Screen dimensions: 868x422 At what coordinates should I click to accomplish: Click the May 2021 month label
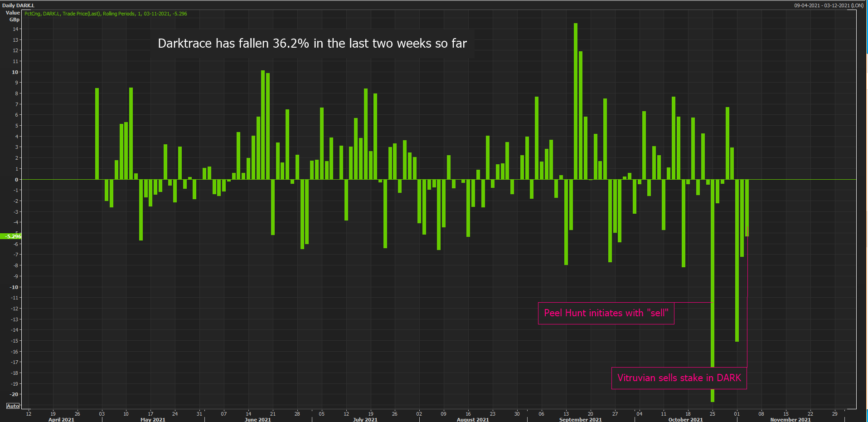(153, 419)
